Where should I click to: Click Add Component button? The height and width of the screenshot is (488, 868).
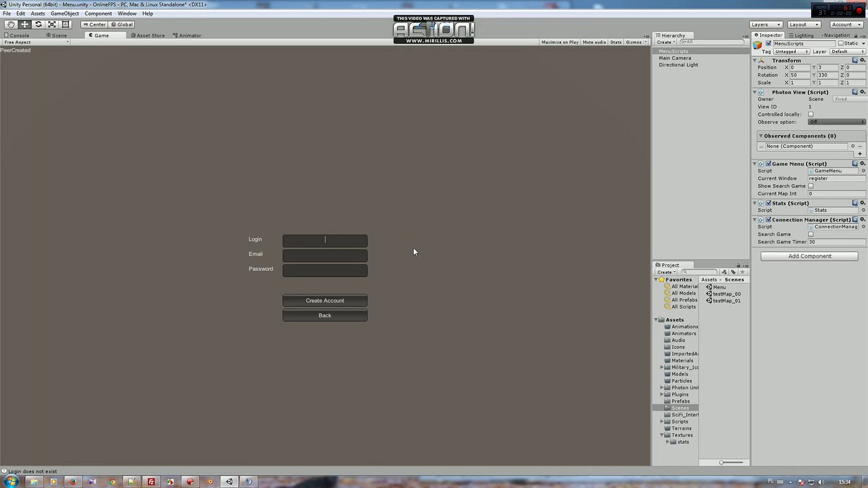point(810,256)
